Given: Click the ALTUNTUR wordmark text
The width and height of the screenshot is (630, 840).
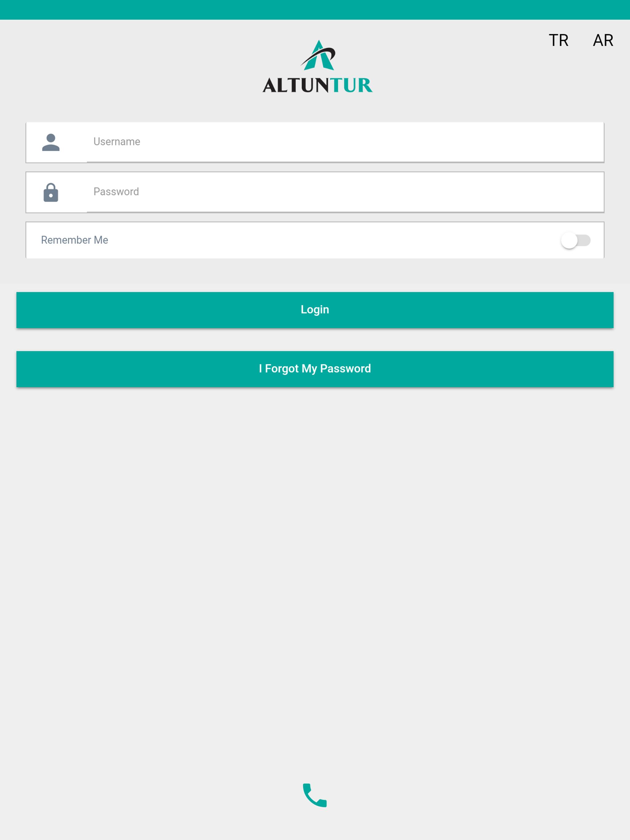Looking at the screenshot, I should (317, 85).
